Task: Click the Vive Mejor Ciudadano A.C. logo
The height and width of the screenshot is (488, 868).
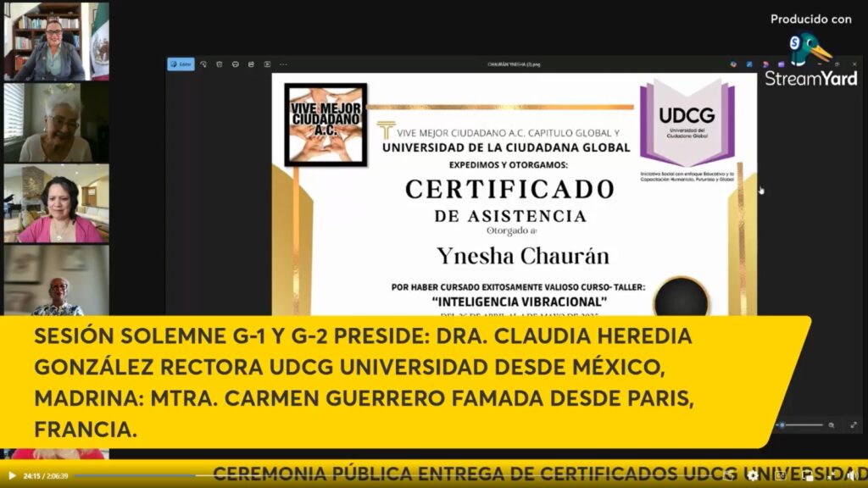Action: coord(325,125)
